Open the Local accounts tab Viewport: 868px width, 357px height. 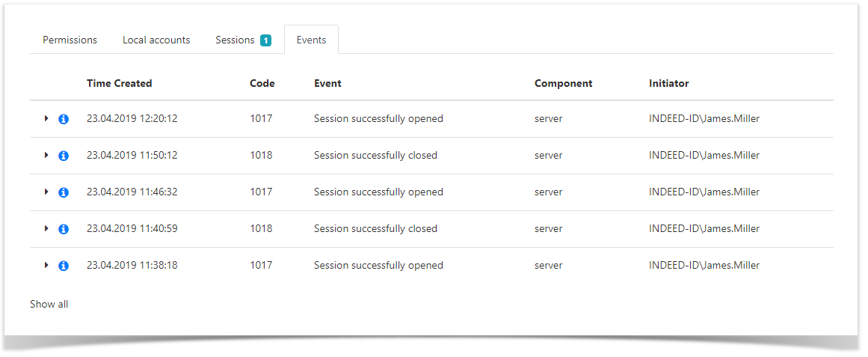pyautogui.click(x=156, y=40)
